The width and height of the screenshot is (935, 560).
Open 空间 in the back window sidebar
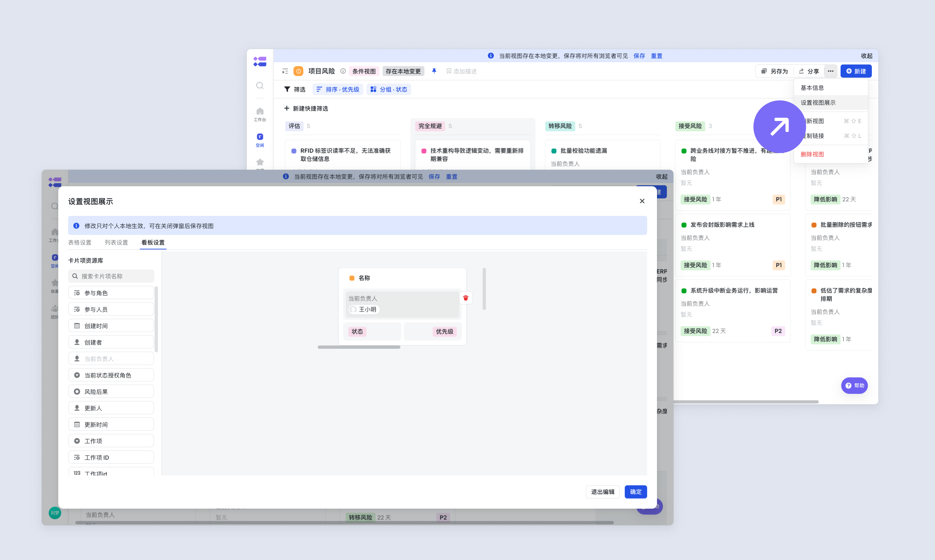260,140
